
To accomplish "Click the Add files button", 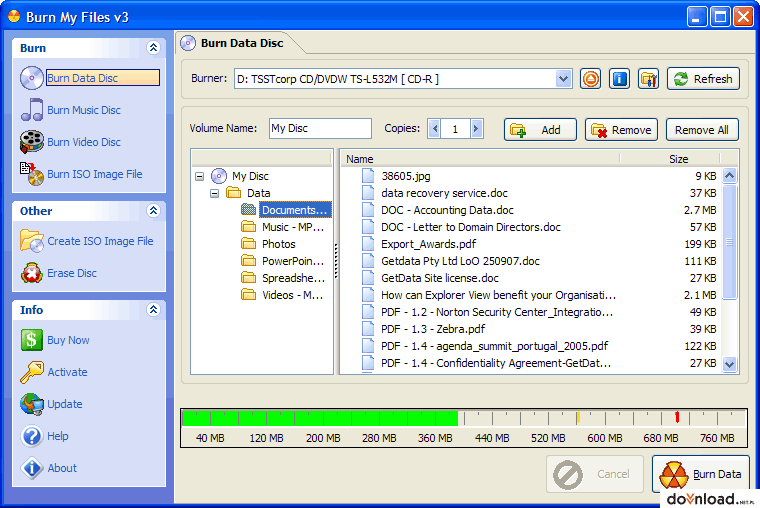I will (x=540, y=129).
